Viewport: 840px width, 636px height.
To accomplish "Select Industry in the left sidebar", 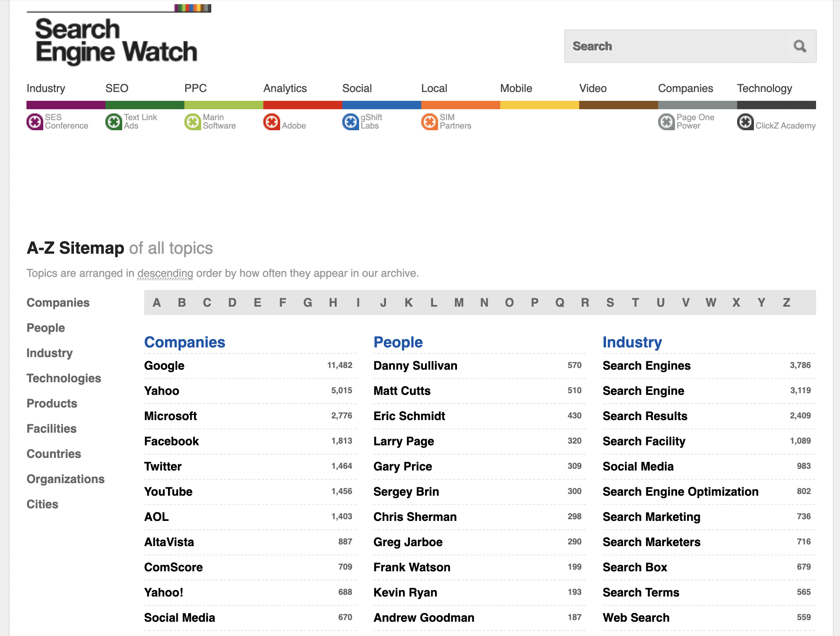I will point(50,353).
